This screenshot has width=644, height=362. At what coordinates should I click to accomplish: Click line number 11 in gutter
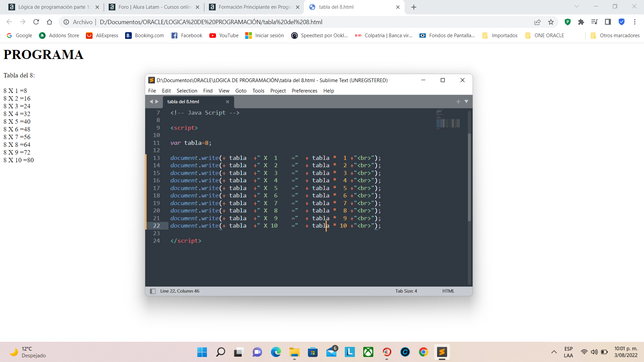[x=156, y=143]
